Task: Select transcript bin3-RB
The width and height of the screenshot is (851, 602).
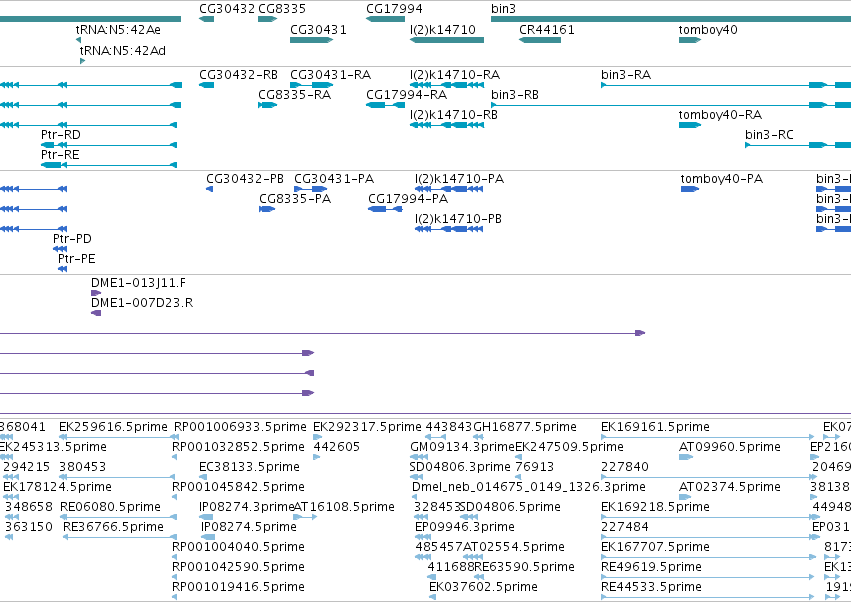Action: point(671,105)
